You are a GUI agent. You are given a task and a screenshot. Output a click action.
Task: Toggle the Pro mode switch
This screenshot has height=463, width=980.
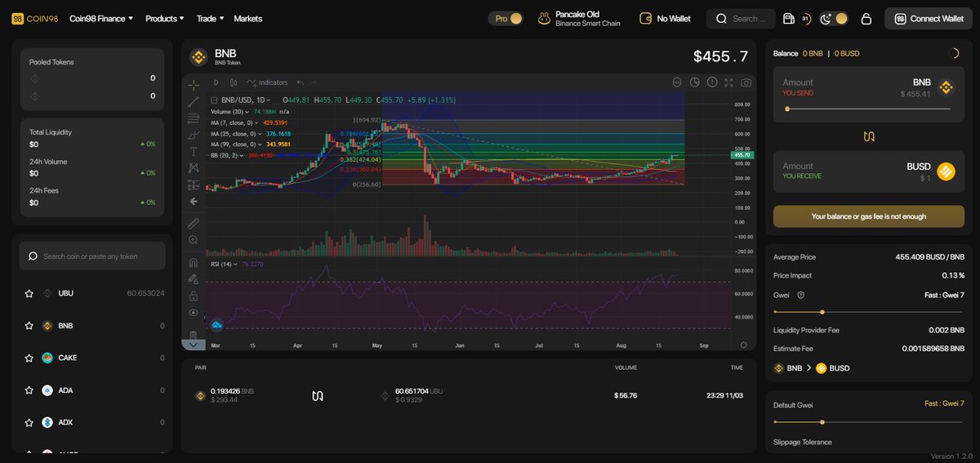click(507, 18)
